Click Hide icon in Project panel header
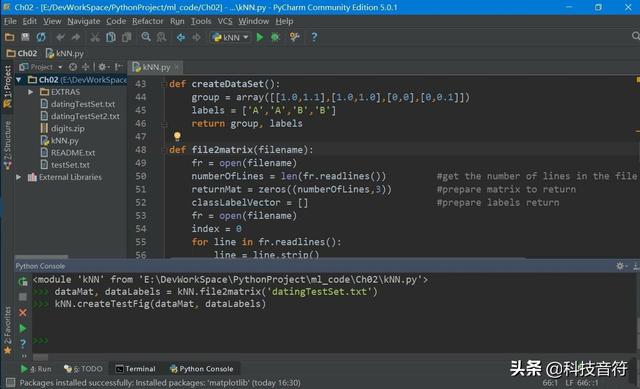Viewport: 640px width, 389px height. click(118, 67)
